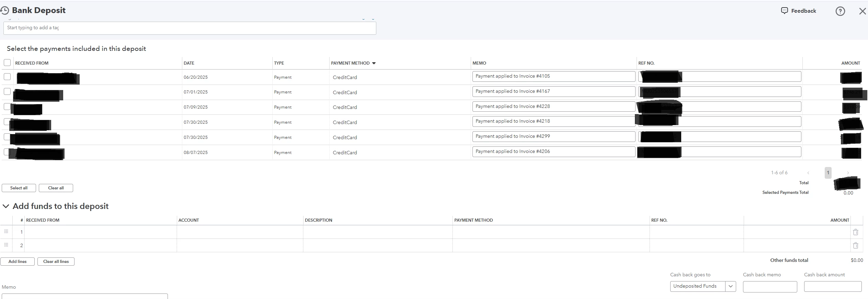Close the Bank Deposit window
Viewport: 868px width, 299px height.
tap(863, 11)
